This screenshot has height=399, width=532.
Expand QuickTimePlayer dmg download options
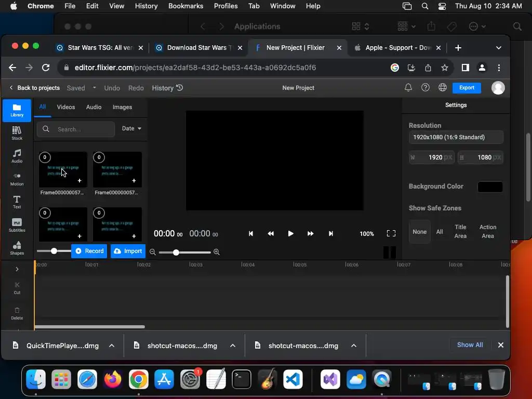tap(112, 345)
